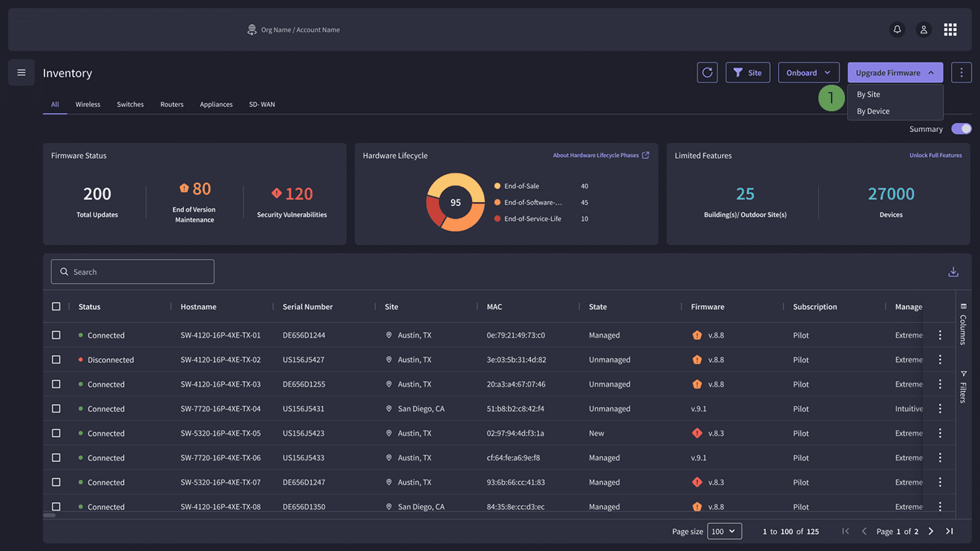
Task: Open the notifications bell
Action: [x=897, y=29]
